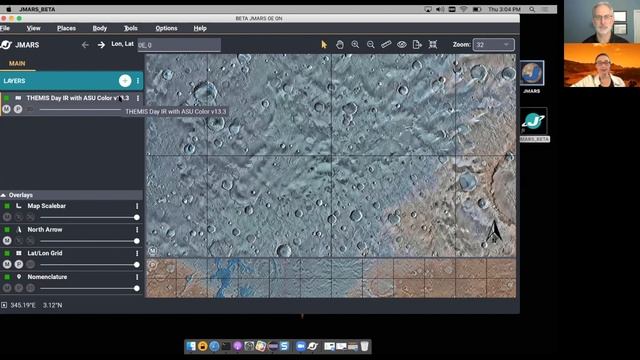Select the arrow pointer tool
The height and width of the screenshot is (360, 640).
(x=324, y=44)
